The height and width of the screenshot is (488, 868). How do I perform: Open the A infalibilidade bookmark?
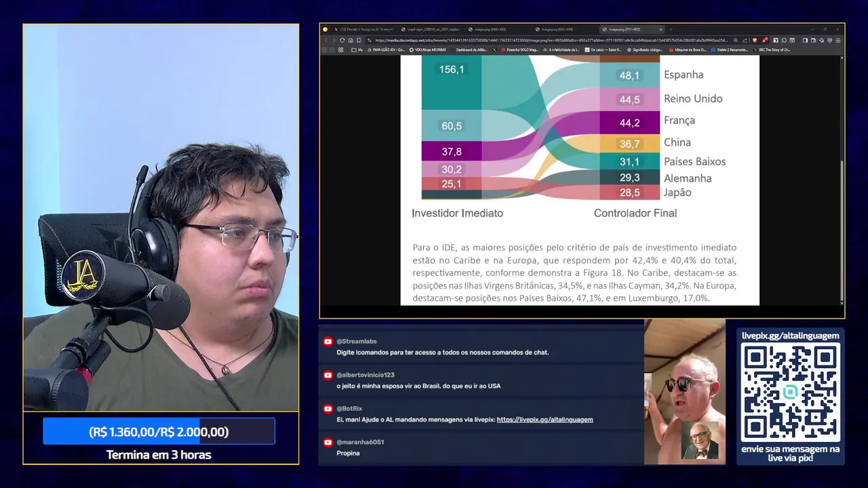[x=561, y=49]
